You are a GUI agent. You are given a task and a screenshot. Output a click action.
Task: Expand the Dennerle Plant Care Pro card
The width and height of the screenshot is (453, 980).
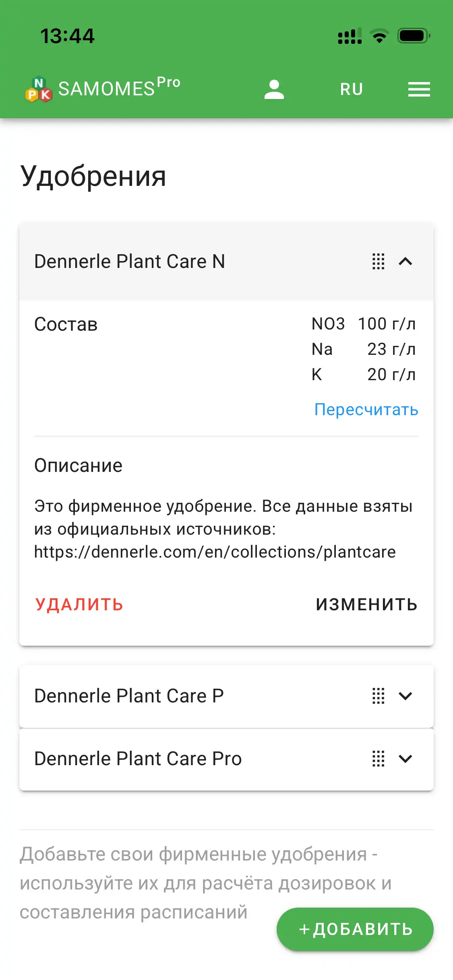click(x=405, y=759)
